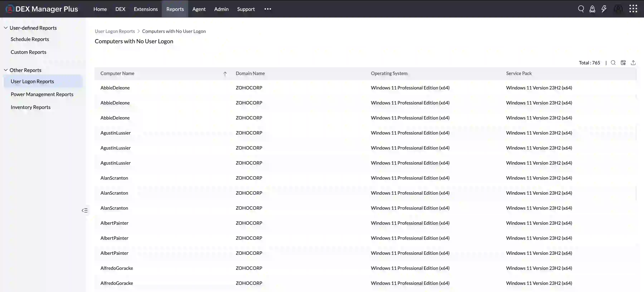Click the Computers with No User Logon breadcrumb

(x=174, y=31)
